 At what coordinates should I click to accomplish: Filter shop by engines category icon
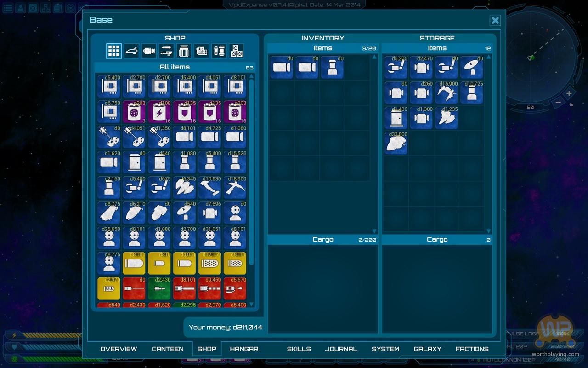(149, 51)
